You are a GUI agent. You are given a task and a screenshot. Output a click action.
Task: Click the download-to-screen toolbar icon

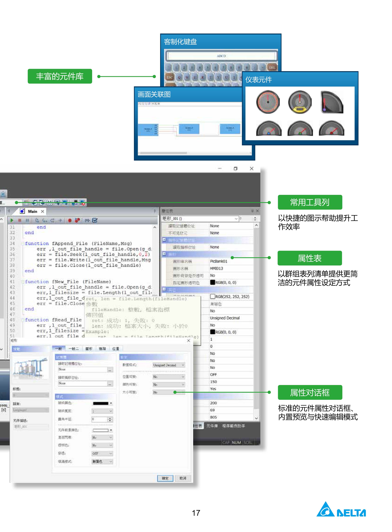point(57,203)
